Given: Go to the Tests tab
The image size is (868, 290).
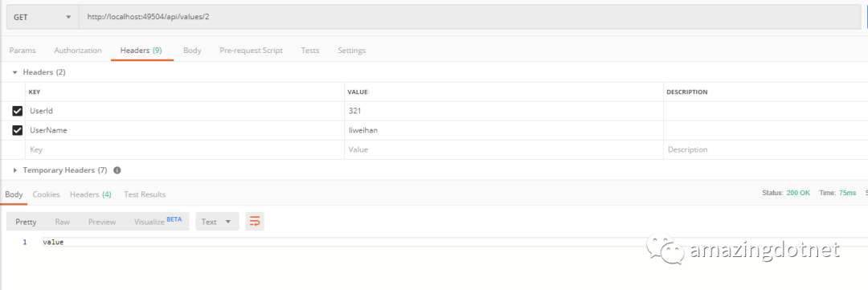Looking at the screenshot, I should coord(310,51).
